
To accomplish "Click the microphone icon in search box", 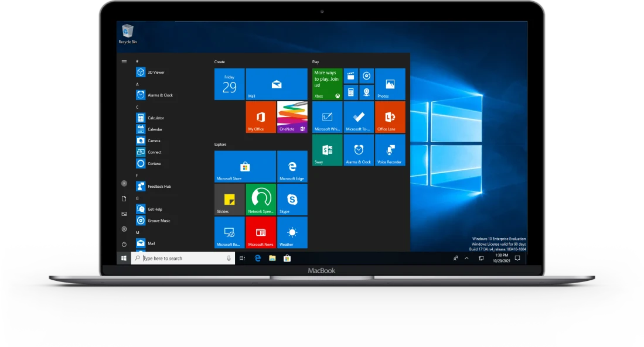I will 229,258.
